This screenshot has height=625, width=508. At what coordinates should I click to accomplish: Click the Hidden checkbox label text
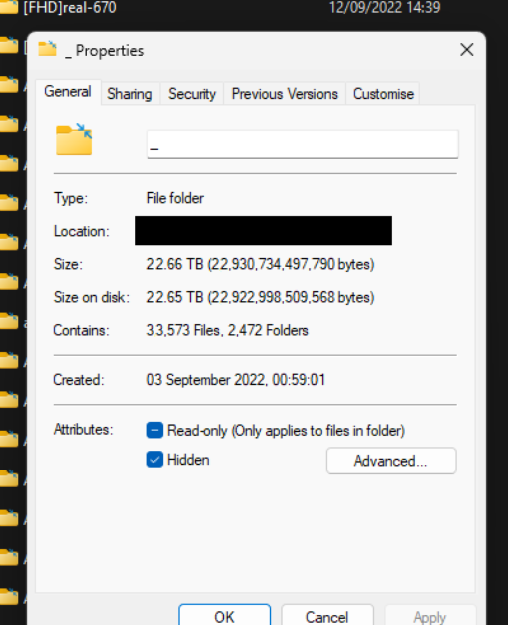pyautogui.click(x=188, y=460)
